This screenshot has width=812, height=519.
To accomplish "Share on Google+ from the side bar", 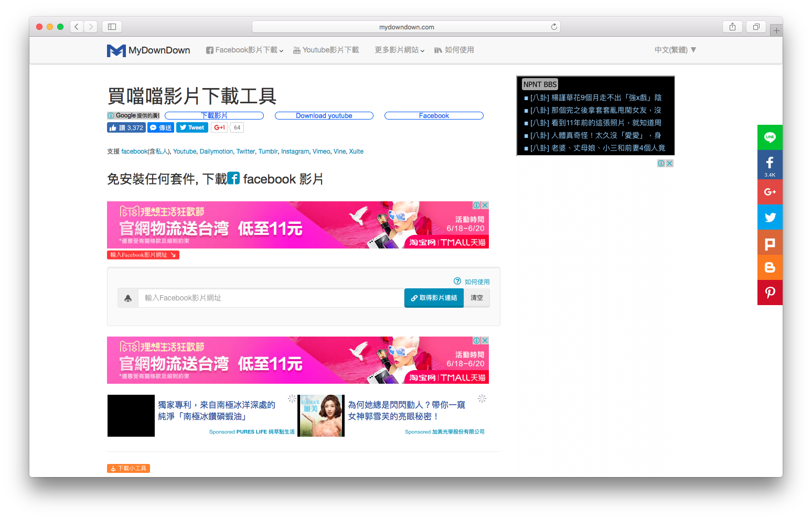I will (770, 192).
